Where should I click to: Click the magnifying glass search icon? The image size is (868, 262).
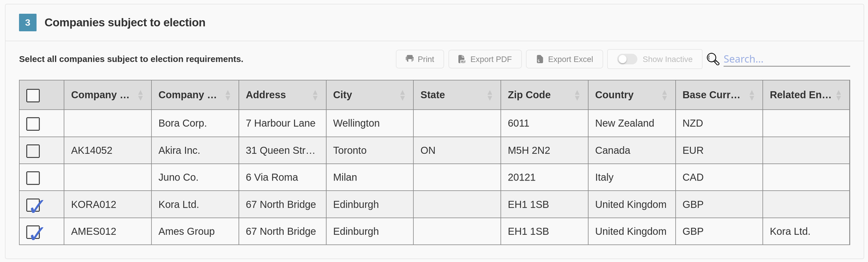tap(713, 59)
